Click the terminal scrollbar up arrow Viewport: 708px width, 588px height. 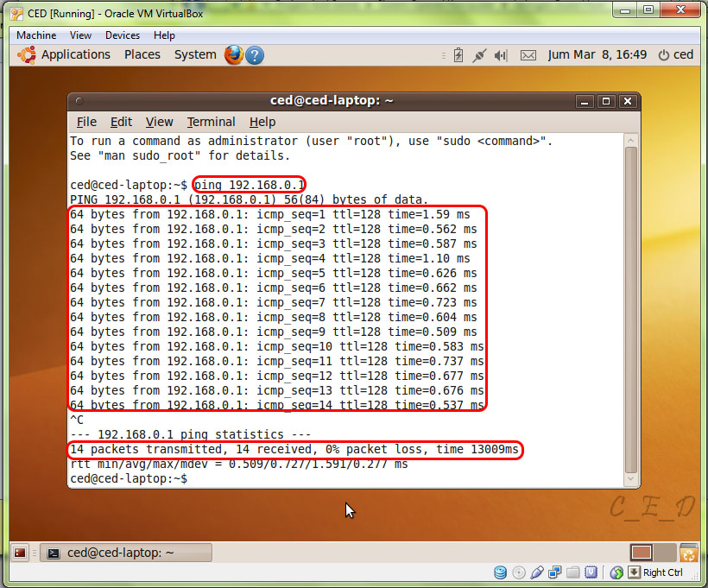coord(631,141)
